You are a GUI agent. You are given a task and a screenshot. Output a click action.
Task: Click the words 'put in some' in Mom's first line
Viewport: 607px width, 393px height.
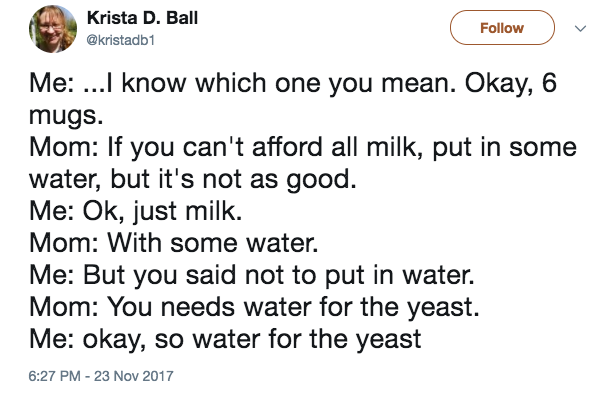504,148
